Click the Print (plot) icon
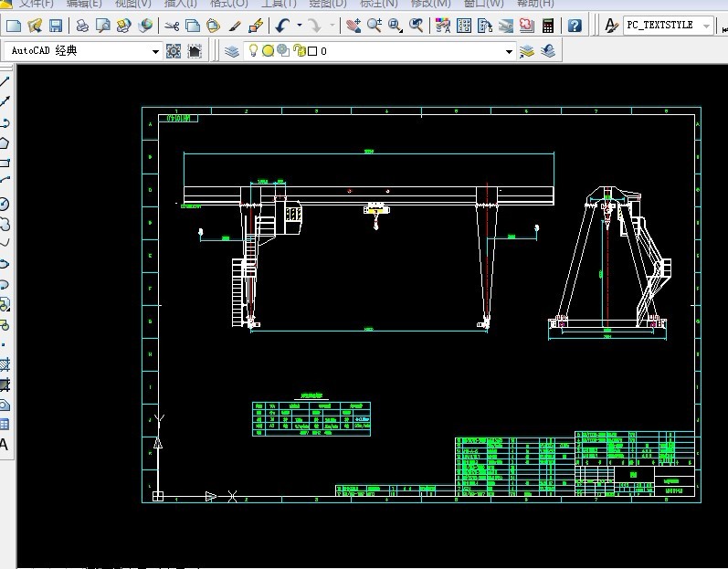Screen dimensions: 728x569 tap(82, 26)
